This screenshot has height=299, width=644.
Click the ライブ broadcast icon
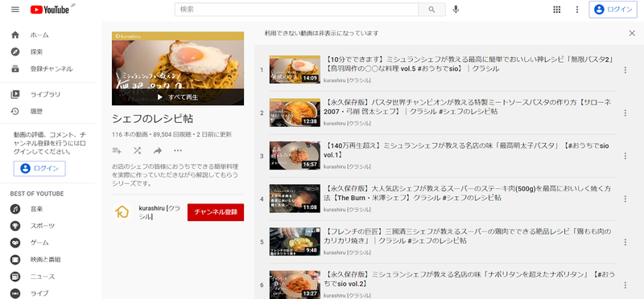(x=15, y=293)
